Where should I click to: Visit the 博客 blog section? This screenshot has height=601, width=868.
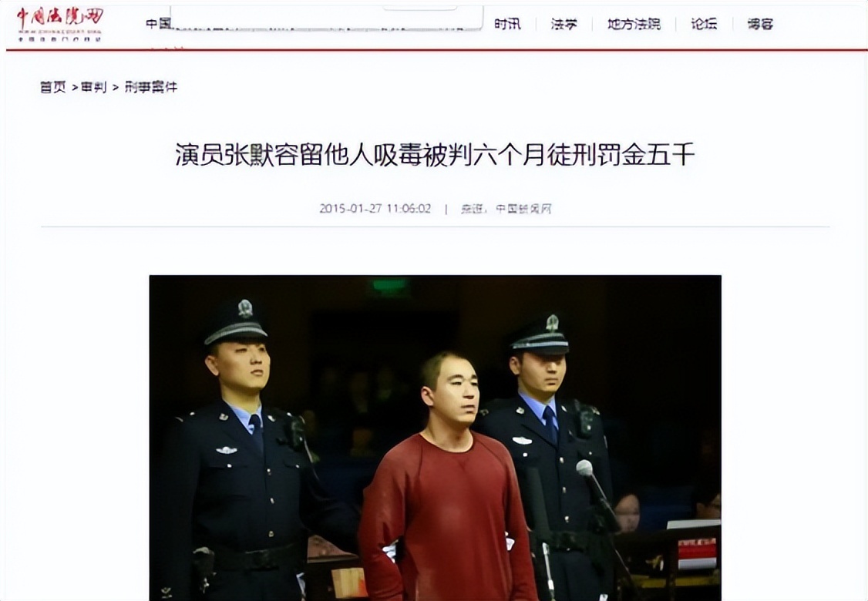click(x=759, y=24)
